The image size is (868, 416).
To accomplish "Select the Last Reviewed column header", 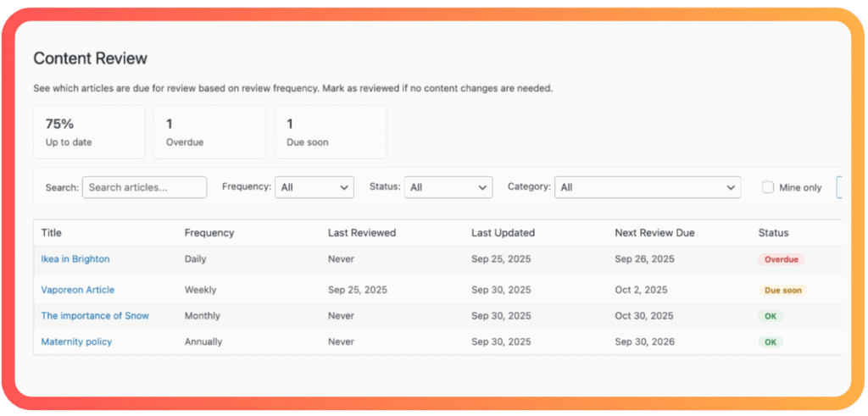I will pos(362,233).
